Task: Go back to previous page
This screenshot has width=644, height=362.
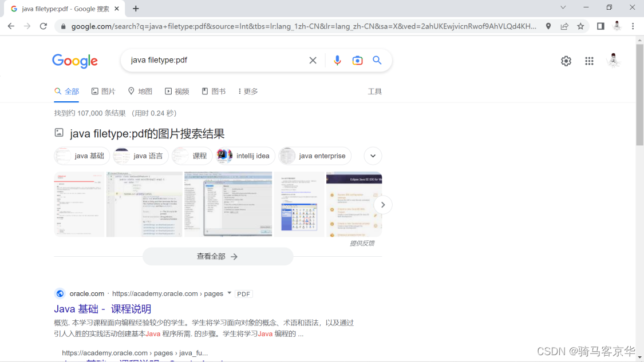Action: click(11, 26)
